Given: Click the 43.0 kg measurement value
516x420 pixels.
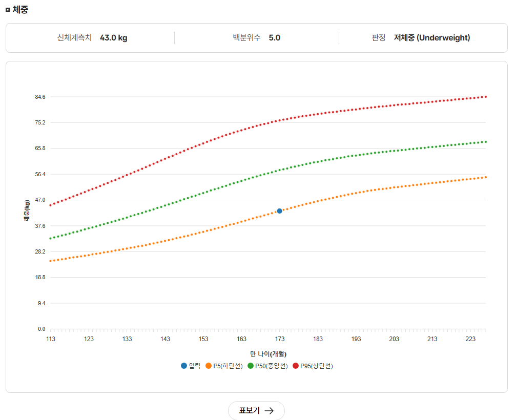Looking at the screenshot, I should click(114, 38).
